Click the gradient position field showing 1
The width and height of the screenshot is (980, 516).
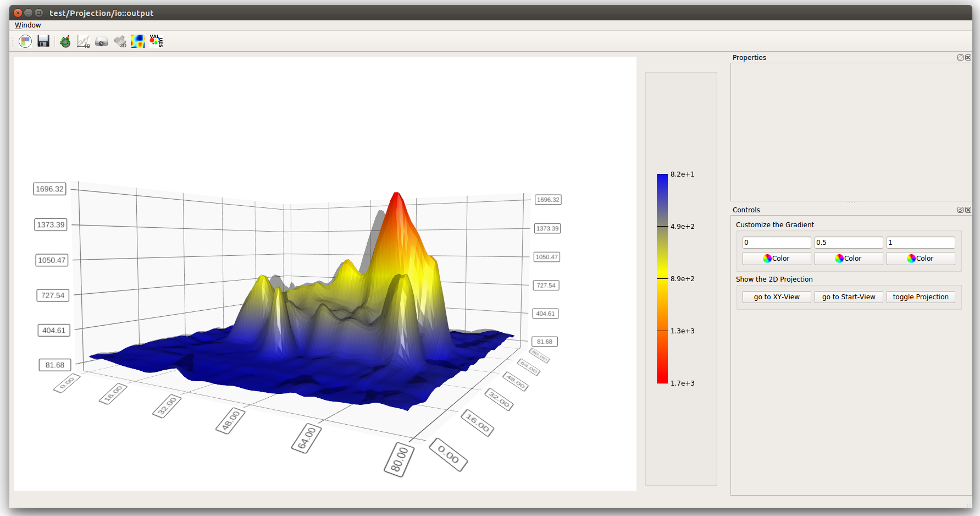921,243
